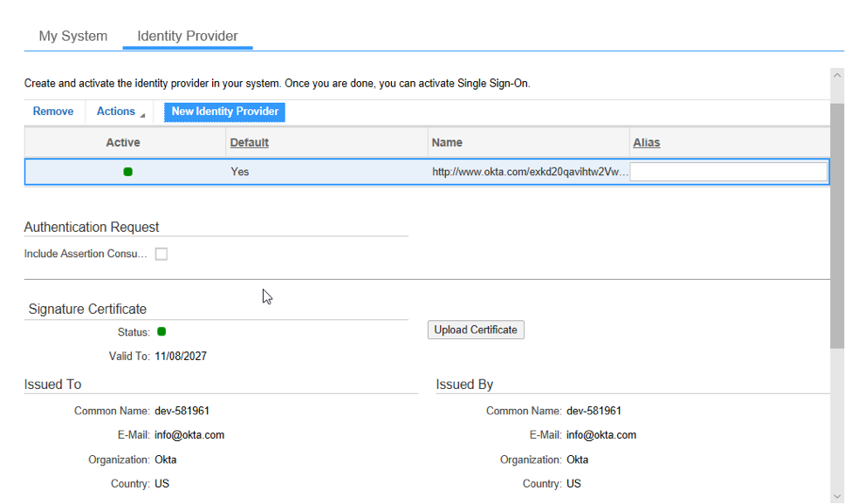The width and height of the screenshot is (851, 504).
Task: Click the green Active status indicator
Action: point(127,171)
